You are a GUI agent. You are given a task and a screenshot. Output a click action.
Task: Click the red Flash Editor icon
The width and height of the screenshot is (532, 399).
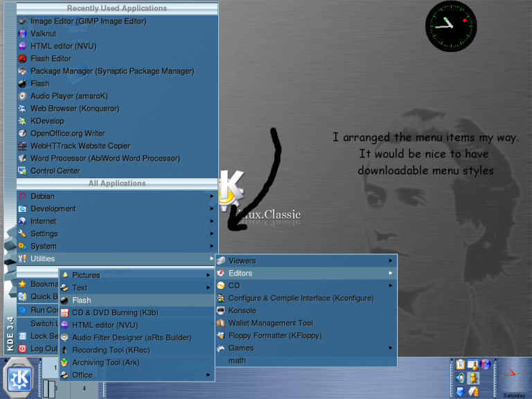click(22, 59)
